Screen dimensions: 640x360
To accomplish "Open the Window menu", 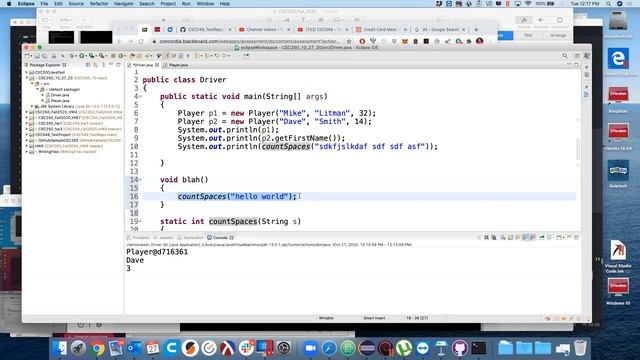I will coord(205,4).
